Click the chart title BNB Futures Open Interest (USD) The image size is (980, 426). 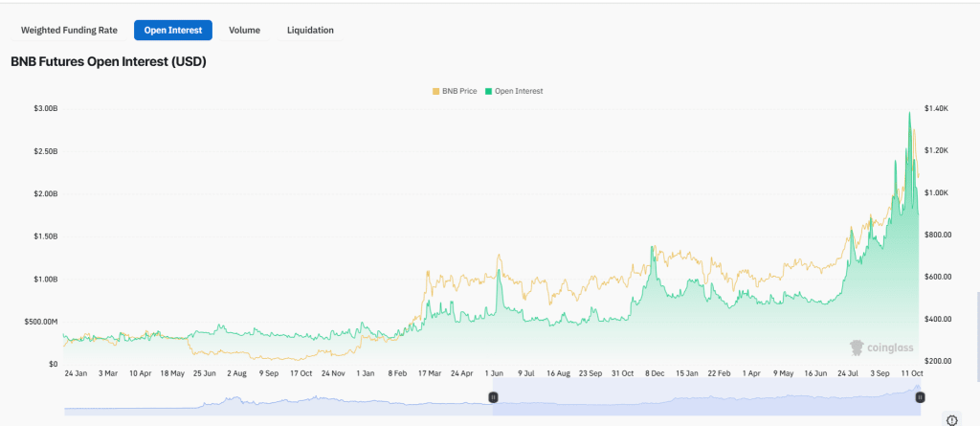109,62
